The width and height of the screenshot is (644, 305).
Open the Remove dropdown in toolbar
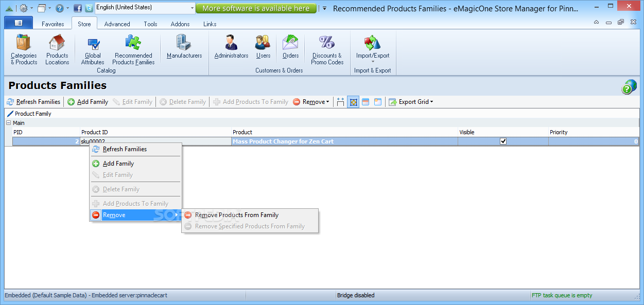311,102
